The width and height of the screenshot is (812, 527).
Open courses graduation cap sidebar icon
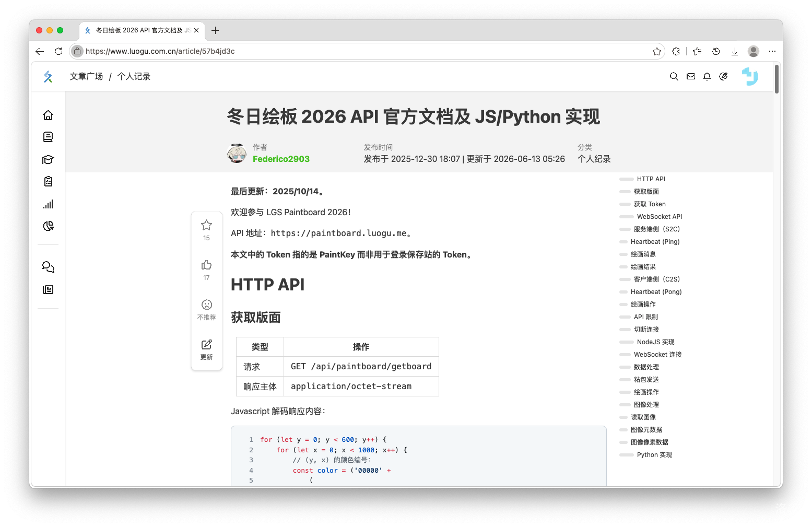pos(48,159)
